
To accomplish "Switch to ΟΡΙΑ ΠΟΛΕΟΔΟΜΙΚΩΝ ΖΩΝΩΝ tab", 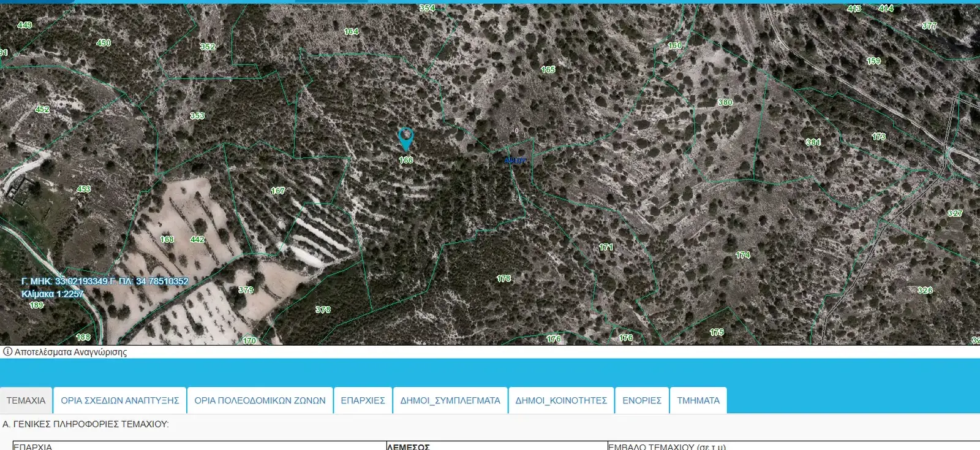I will (x=260, y=400).
